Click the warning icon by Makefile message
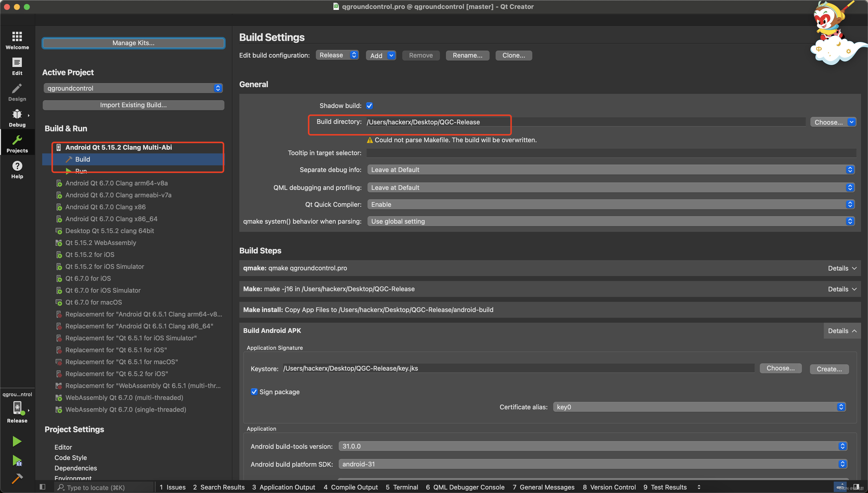Viewport: 868px width, 493px height. (370, 140)
